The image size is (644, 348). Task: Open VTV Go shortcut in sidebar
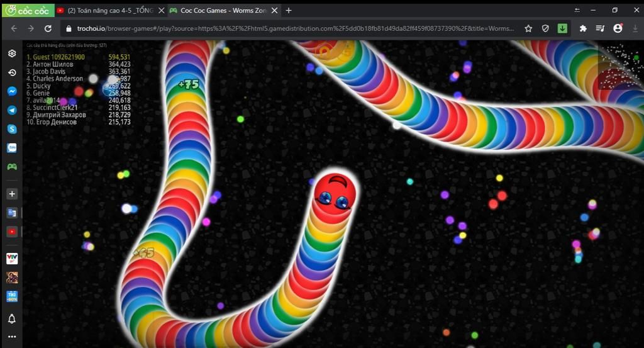pyautogui.click(x=12, y=259)
